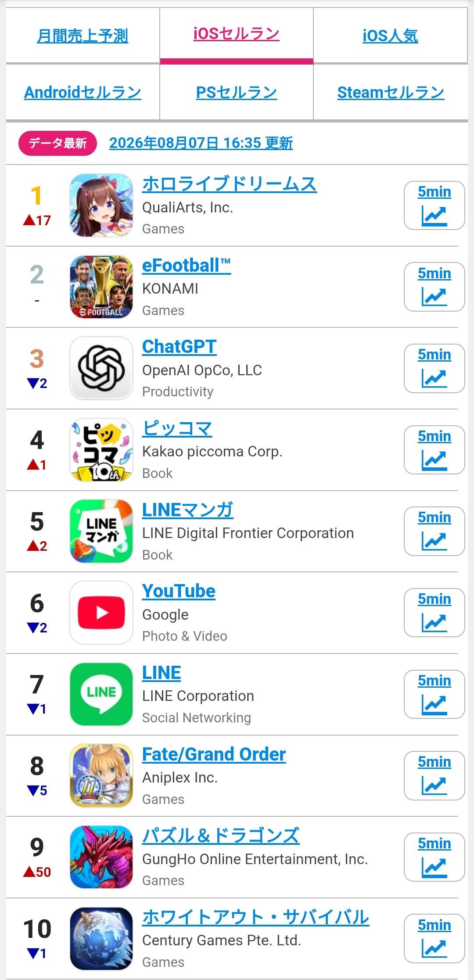Viewport: 474px width, 980px height.
Task: Open the Fate/Grand Order title link
Action: [x=214, y=754]
